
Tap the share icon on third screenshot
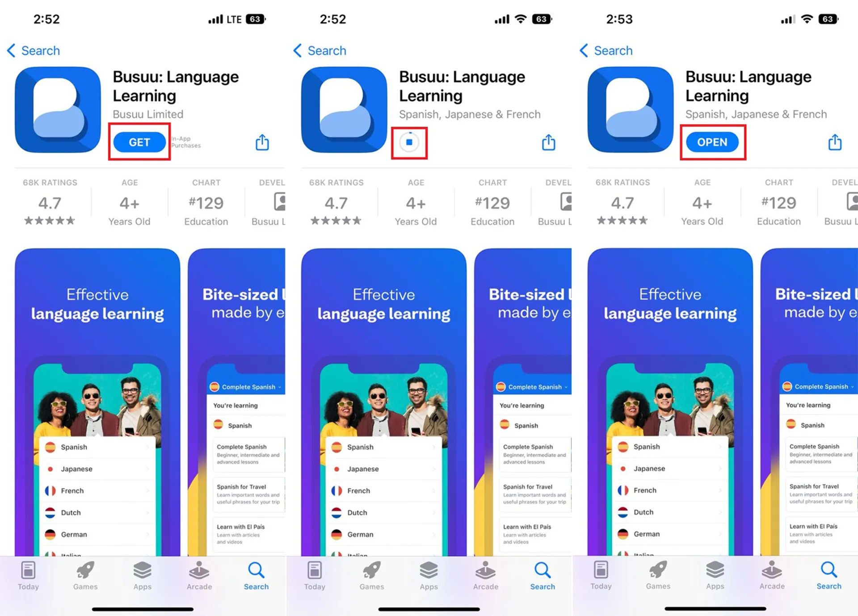pos(833,142)
